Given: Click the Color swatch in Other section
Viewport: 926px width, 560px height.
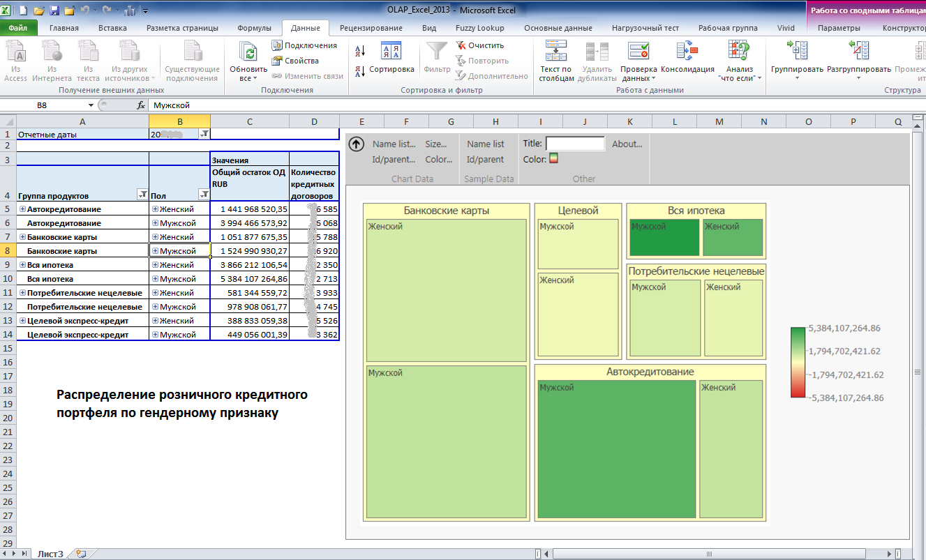Looking at the screenshot, I should 553,159.
